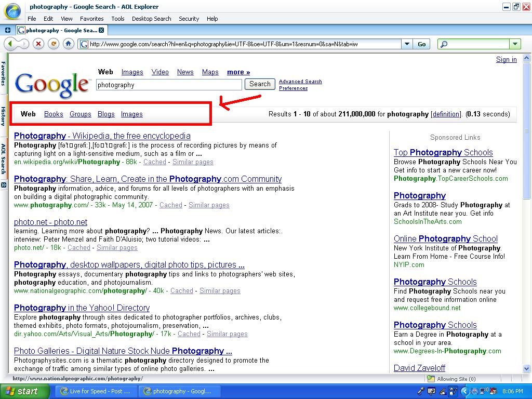Viewport: 532px width, 399px height.
Task: Click page scrollbar down arrow
Action: (x=526, y=368)
